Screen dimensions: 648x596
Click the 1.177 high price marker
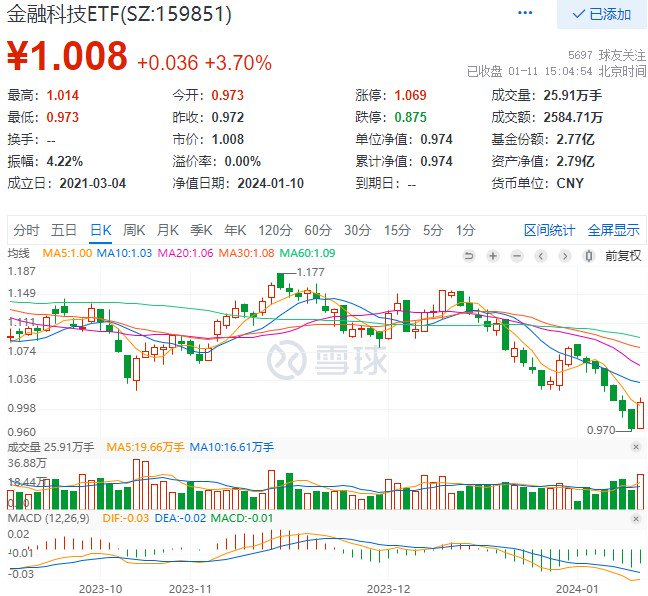pos(311,272)
